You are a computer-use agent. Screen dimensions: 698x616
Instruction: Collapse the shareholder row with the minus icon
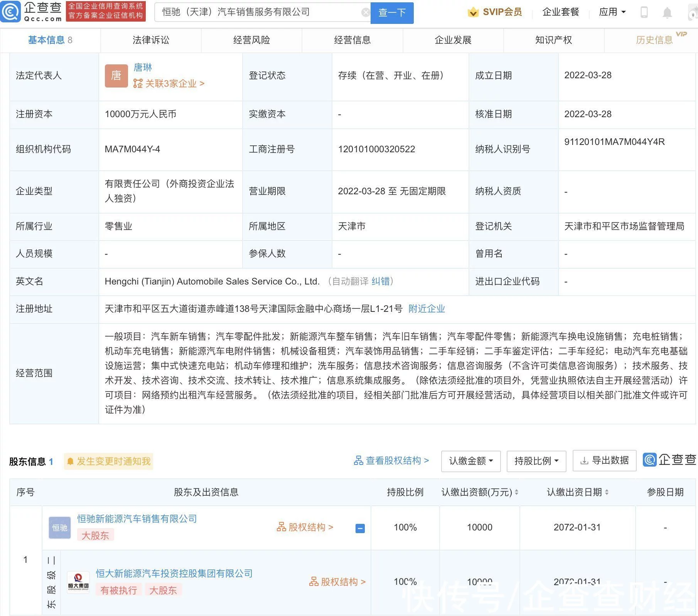tap(360, 528)
